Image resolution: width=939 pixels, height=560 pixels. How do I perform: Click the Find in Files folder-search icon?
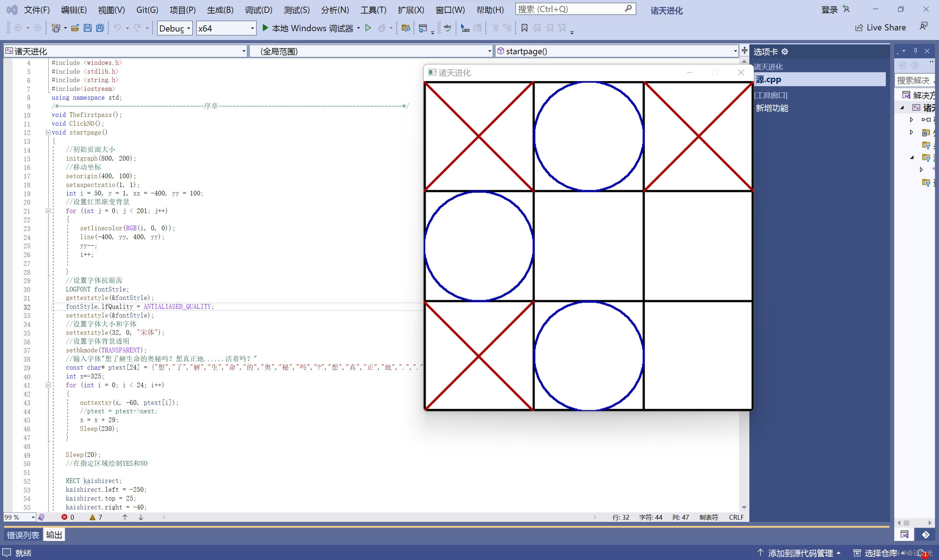(x=406, y=28)
